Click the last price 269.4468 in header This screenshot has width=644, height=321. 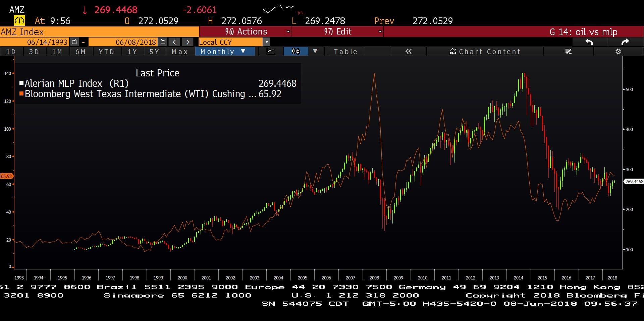pyautogui.click(x=116, y=10)
